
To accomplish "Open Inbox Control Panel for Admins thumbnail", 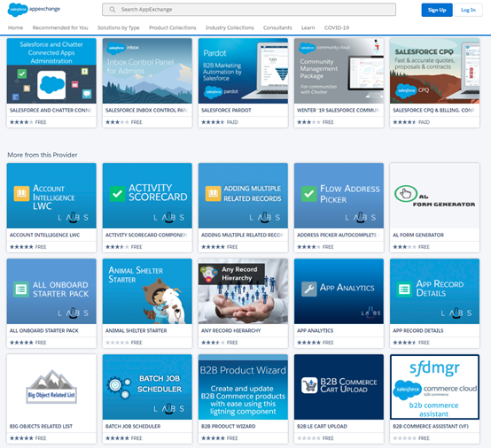I will 147,71.
